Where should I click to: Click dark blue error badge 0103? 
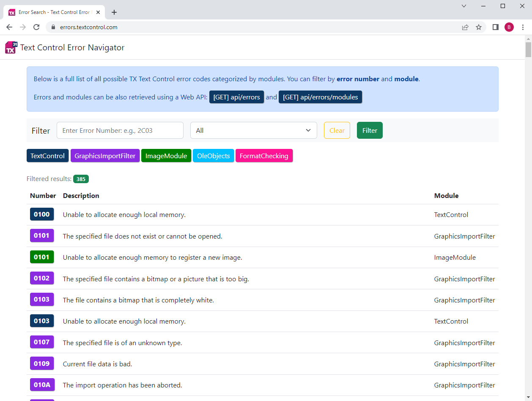coord(42,321)
